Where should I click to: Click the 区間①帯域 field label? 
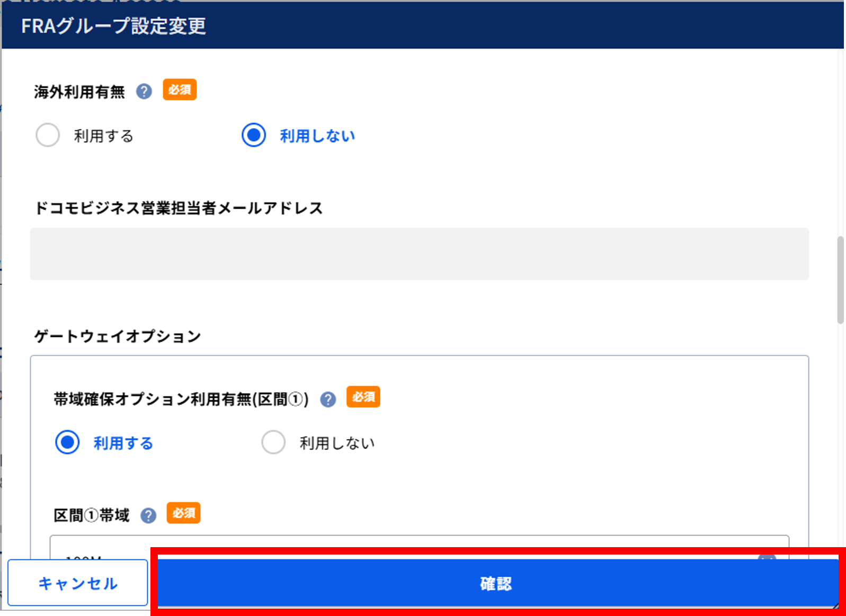tap(92, 515)
